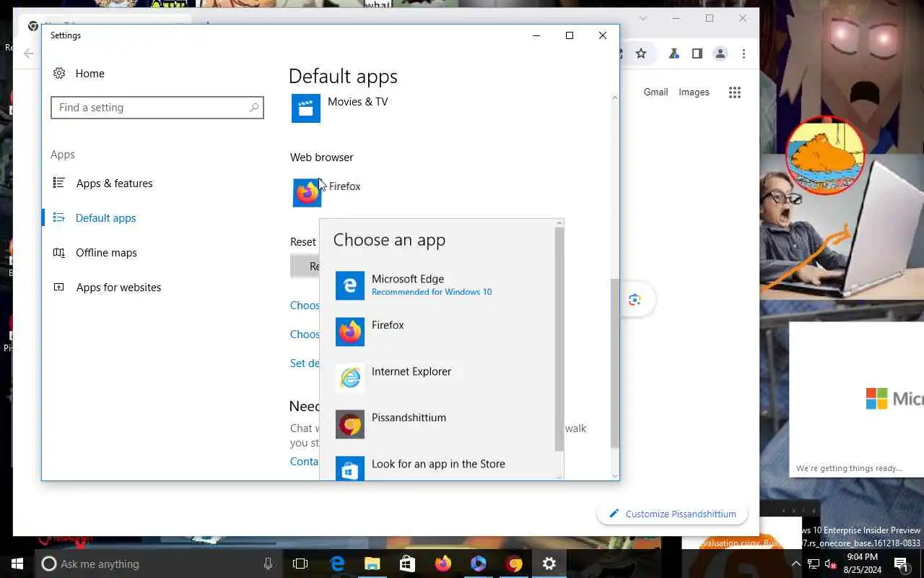This screenshot has width=924, height=578.
Task: Click the Find a setting search box
Action: click(x=157, y=108)
